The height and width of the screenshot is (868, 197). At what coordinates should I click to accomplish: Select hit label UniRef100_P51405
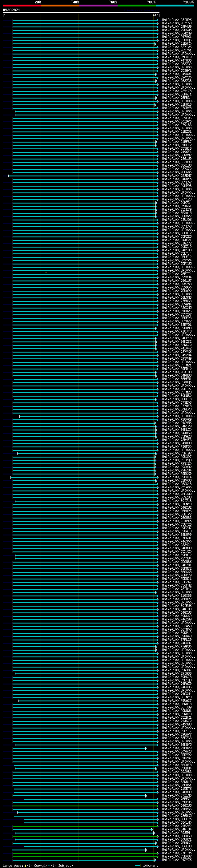[x=177, y=487]
